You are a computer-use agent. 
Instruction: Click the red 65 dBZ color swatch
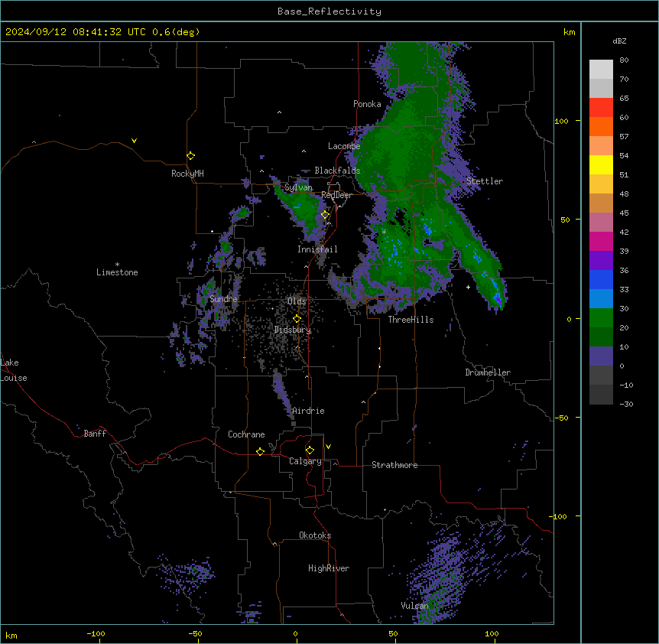pyautogui.click(x=601, y=108)
